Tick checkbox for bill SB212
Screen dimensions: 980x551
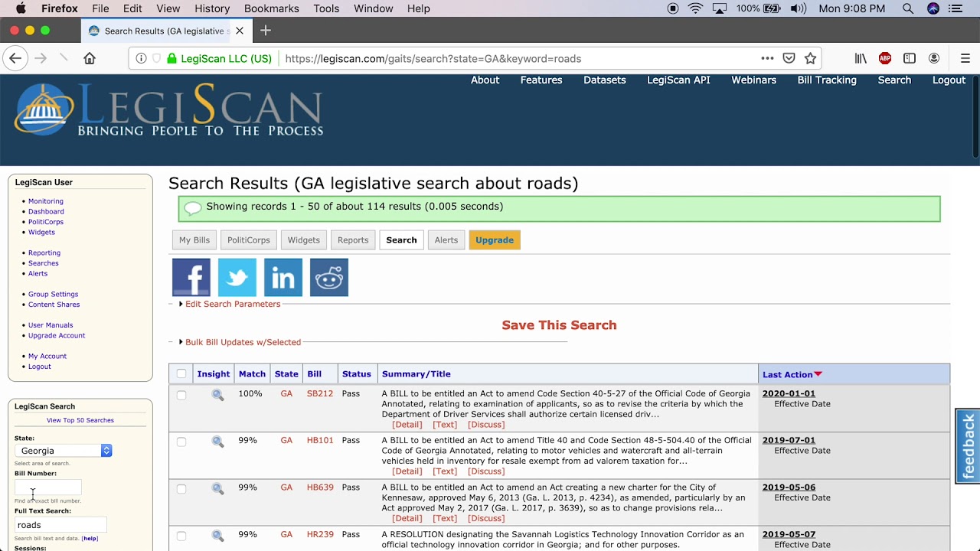pyautogui.click(x=181, y=395)
